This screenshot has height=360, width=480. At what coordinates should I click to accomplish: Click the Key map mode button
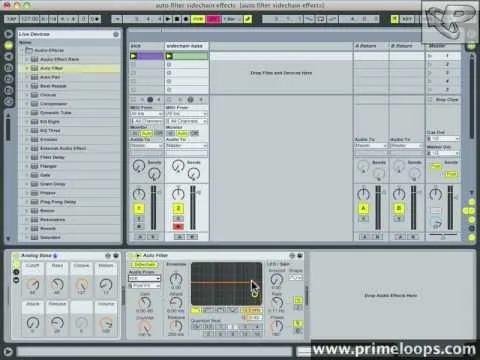point(407,19)
